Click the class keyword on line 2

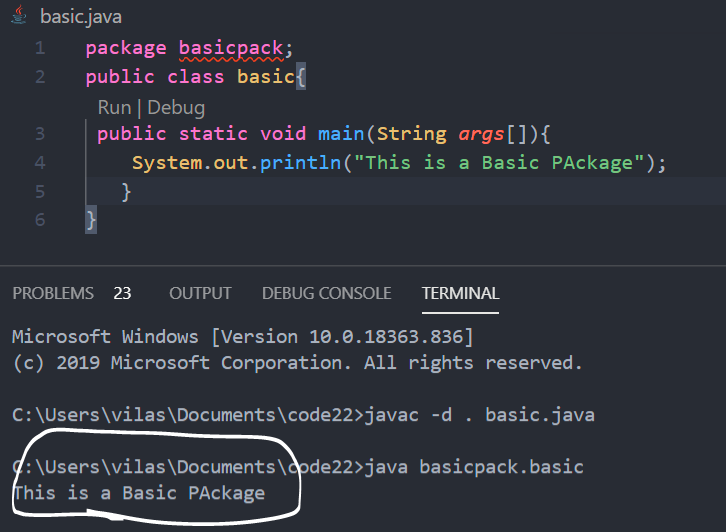[195, 76]
